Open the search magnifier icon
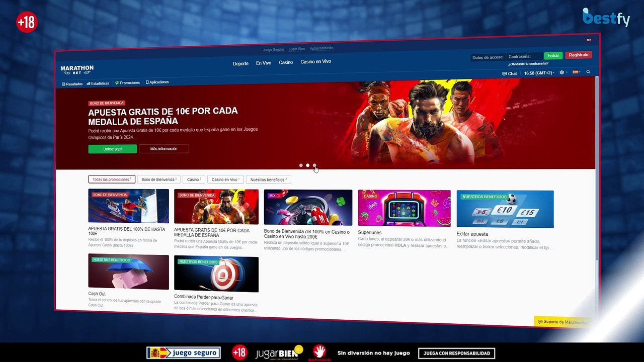Image resolution: width=644 pixels, height=362 pixels. [x=588, y=72]
